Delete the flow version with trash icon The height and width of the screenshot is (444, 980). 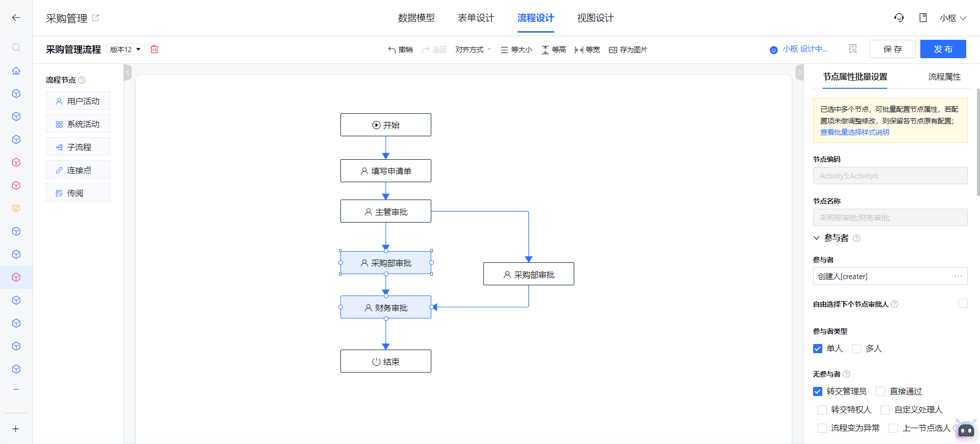point(154,50)
